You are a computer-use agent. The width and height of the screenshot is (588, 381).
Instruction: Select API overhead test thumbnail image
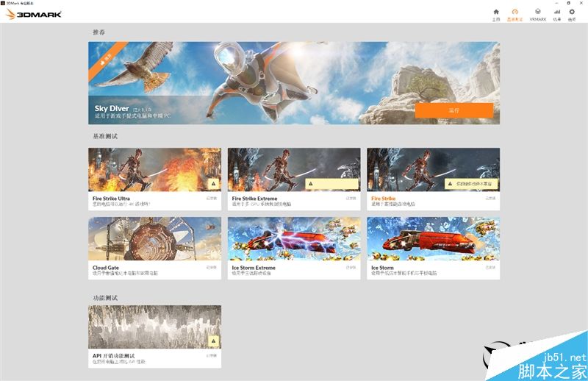154,327
